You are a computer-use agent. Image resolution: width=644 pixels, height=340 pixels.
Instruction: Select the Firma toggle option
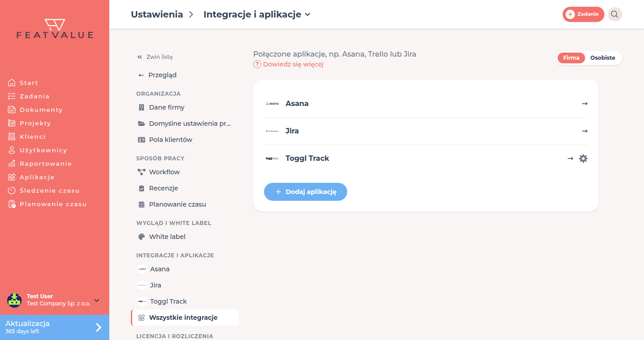tap(571, 58)
